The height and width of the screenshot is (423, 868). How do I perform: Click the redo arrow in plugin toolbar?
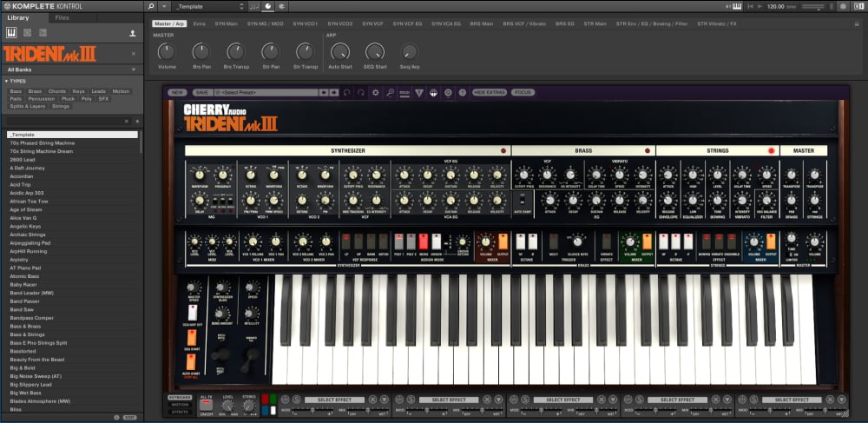361,92
